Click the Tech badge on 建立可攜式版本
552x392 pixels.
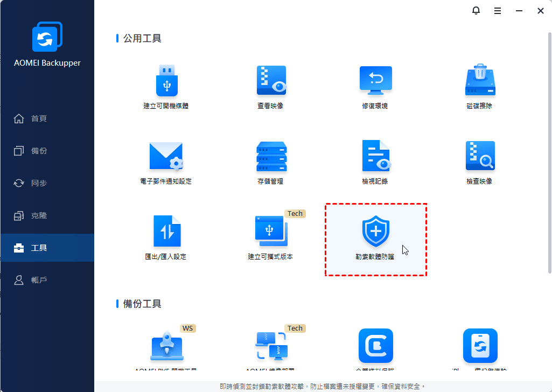coord(295,214)
